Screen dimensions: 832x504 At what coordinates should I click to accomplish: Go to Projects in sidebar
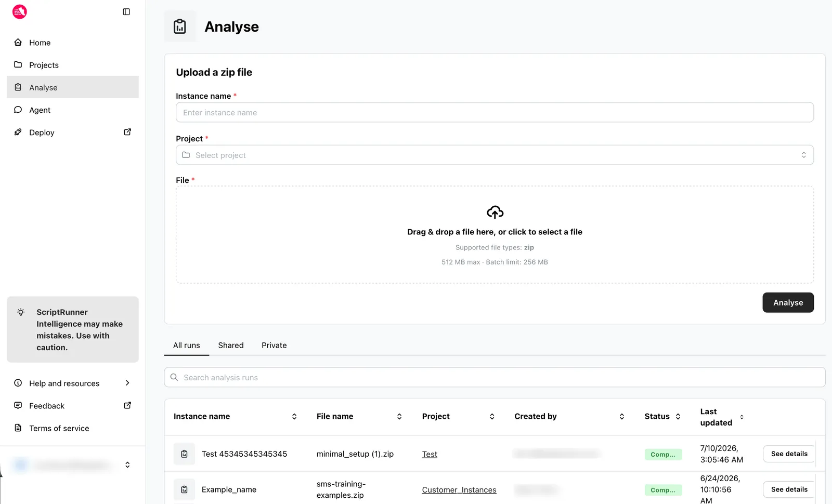pos(72,65)
